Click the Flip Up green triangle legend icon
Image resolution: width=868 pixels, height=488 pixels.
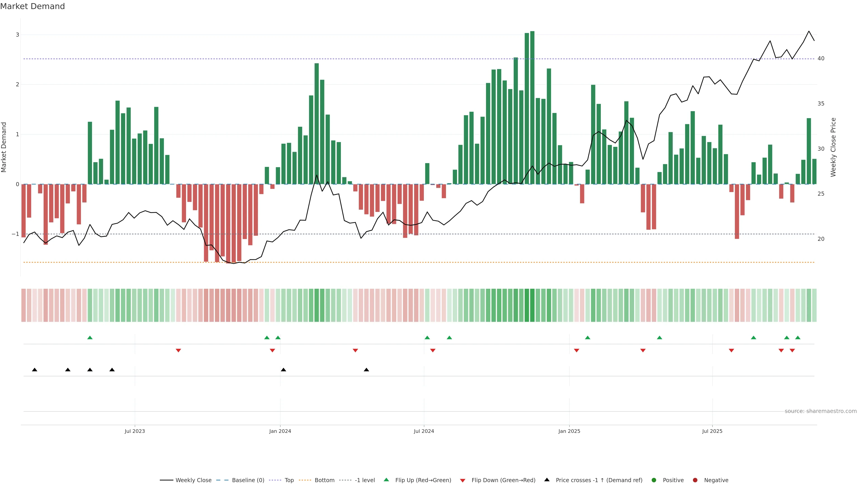click(387, 480)
